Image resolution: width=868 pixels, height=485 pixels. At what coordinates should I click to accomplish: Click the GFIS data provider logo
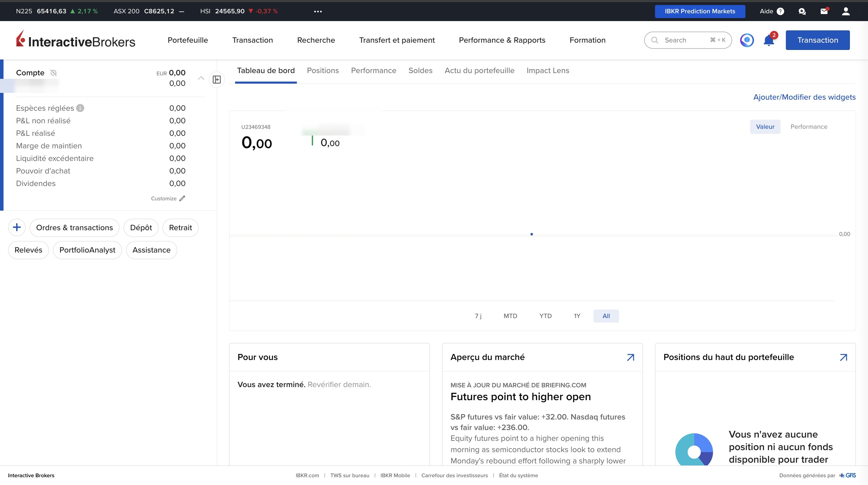[847, 475]
